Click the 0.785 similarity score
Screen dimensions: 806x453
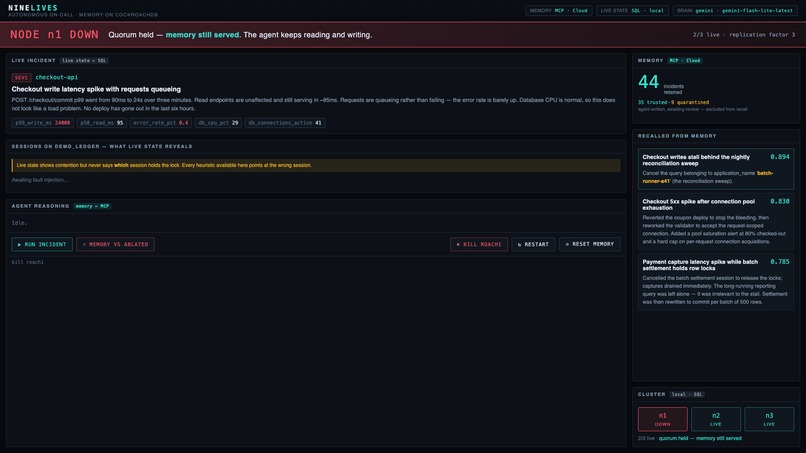point(780,262)
